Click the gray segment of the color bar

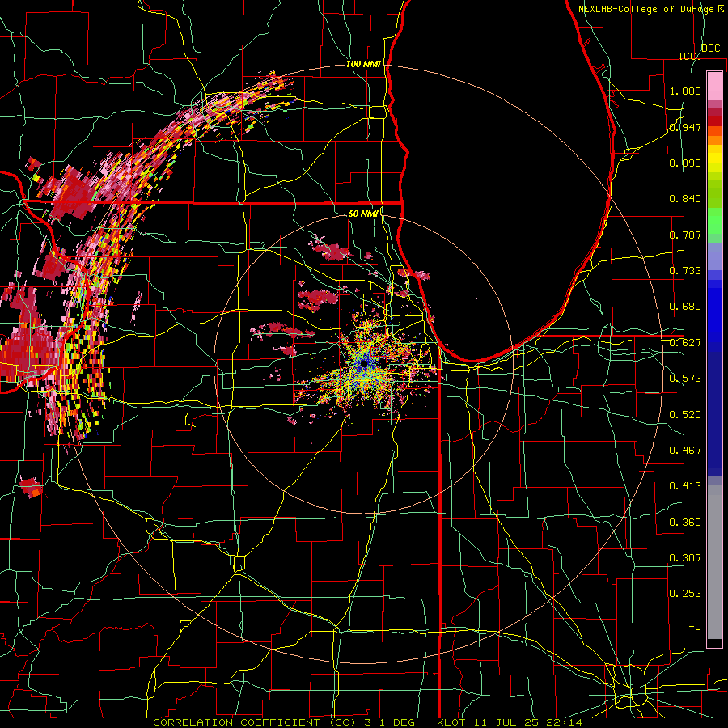(x=714, y=562)
